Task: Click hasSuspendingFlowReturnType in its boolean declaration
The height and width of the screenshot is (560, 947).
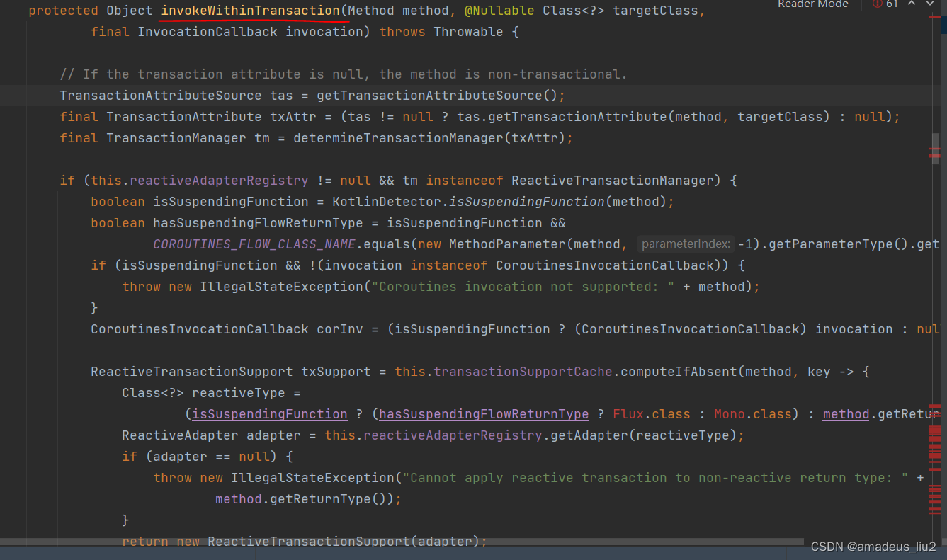Action: click(258, 223)
